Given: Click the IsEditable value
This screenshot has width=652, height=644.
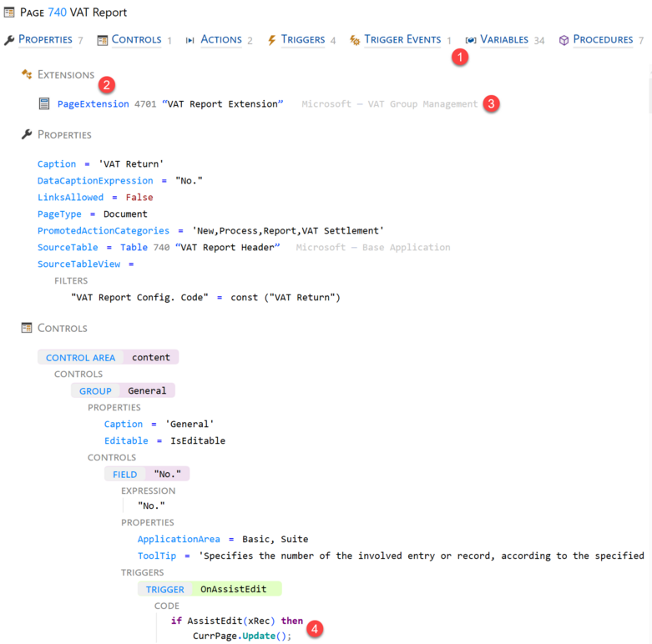Looking at the screenshot, I should pyautogui.click(x=198, y=440).
